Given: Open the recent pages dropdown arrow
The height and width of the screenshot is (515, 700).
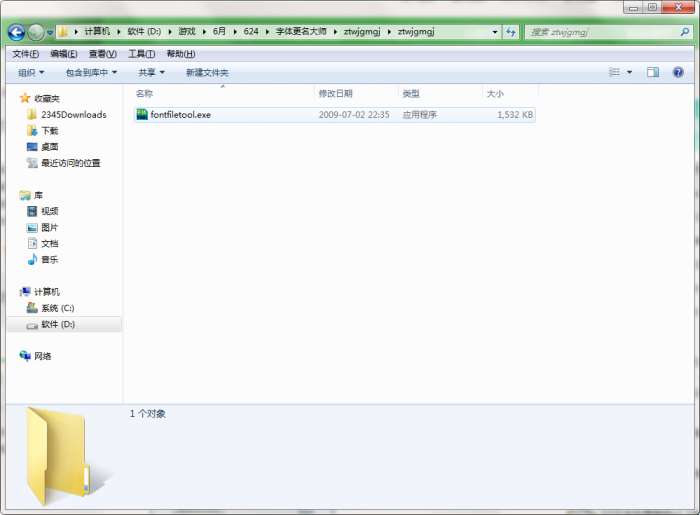Looking at the screenshot, I should coord(50,32).
